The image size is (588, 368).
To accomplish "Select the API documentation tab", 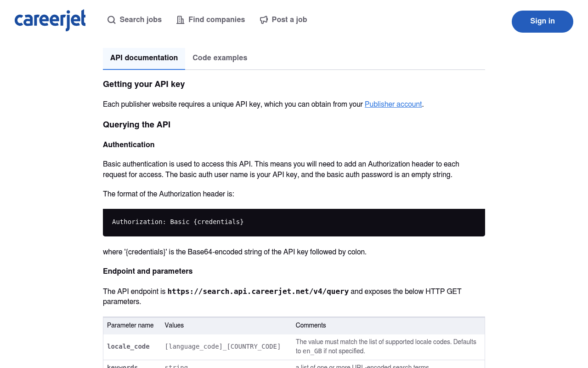I will pyautogui.click(x=144, y=58).
